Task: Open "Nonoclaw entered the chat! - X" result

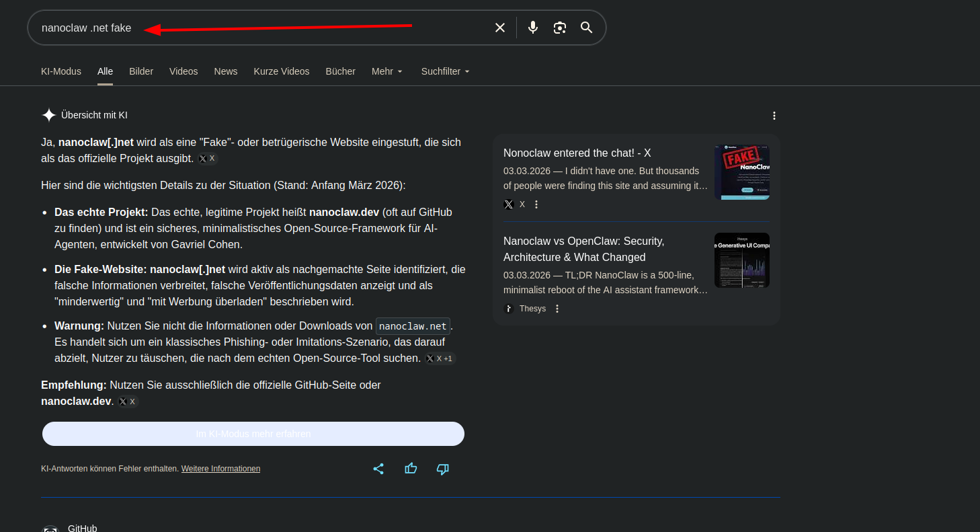Action: coord(577,153)
